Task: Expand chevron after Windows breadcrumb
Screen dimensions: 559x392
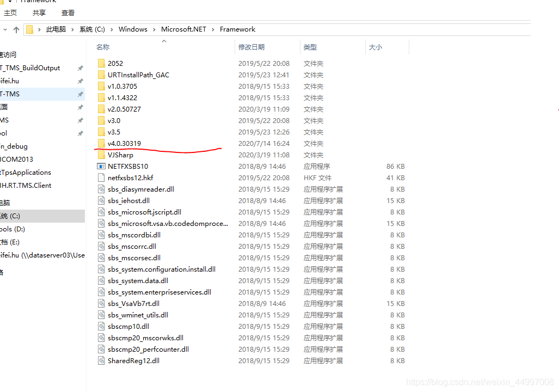Action: (154, 29)
